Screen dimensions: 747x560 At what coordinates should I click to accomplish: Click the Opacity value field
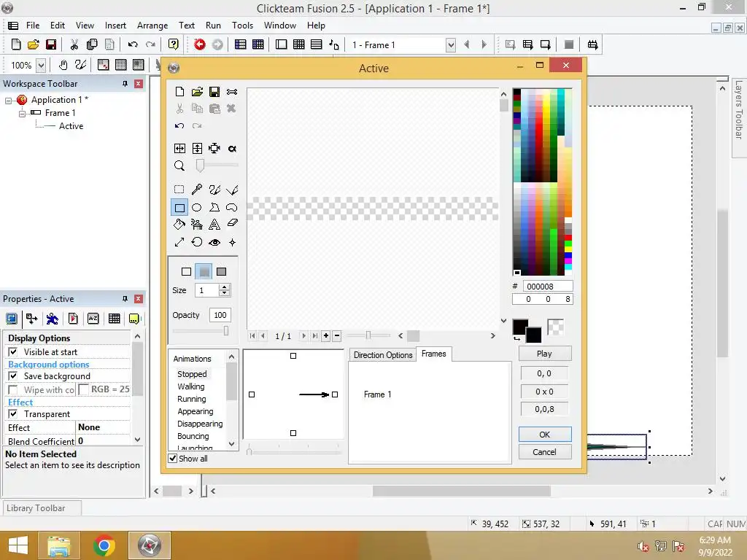[x=220, y=315]
